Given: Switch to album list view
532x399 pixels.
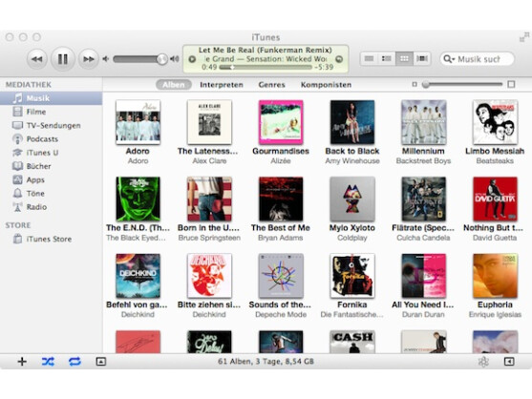Looking at the screenshot, I should pyautogui.click(x=387, y=59).
